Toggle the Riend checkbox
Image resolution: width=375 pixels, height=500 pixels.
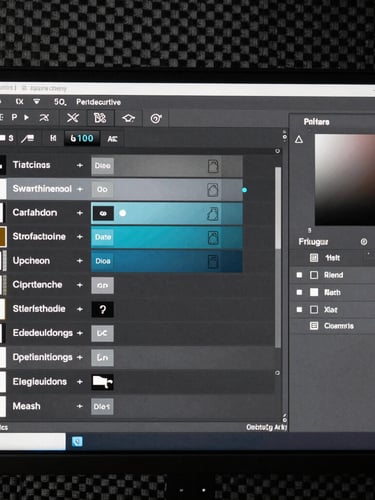[314, 275]
